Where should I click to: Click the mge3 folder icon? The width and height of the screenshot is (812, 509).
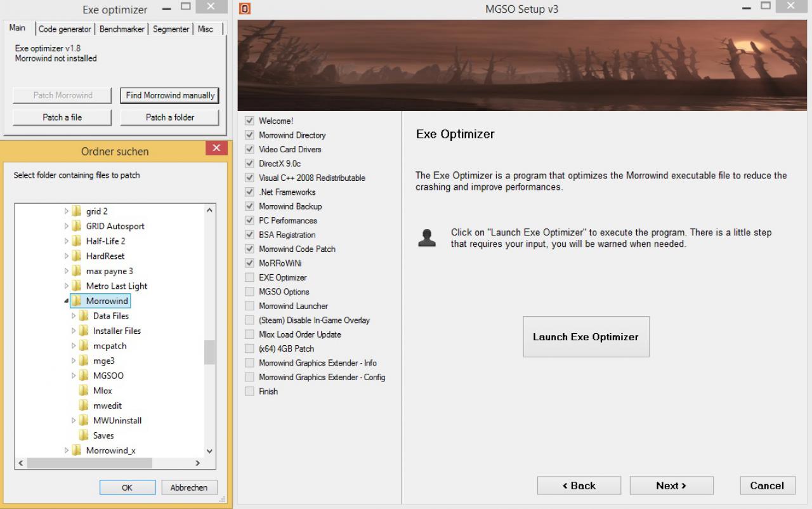84,360
